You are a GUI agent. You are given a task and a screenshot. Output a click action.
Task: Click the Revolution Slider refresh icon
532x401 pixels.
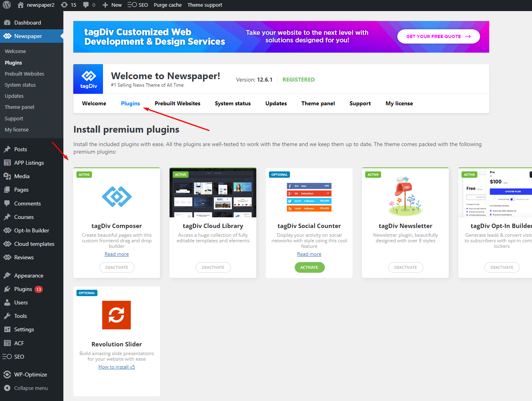click(x=116, y=315)
